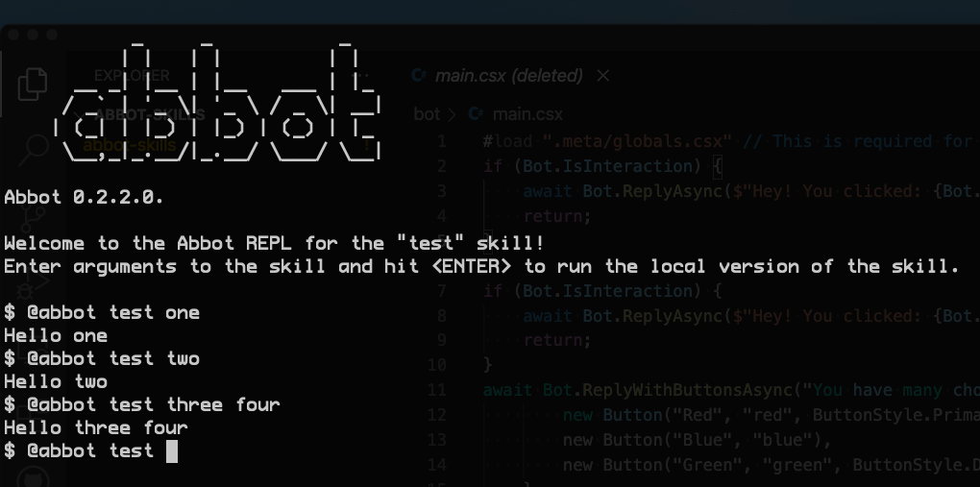Click the '$ @abbot test two' command line
This screenshot has height=487, width=980.
pos(102,359)
